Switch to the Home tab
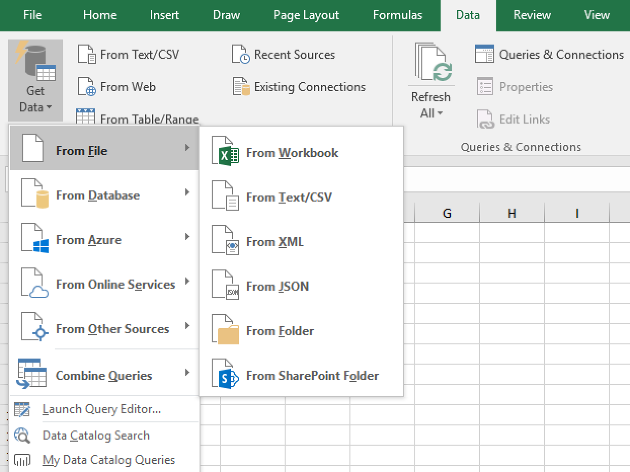Viewport: 630px width, 472px height. point(100,15)
